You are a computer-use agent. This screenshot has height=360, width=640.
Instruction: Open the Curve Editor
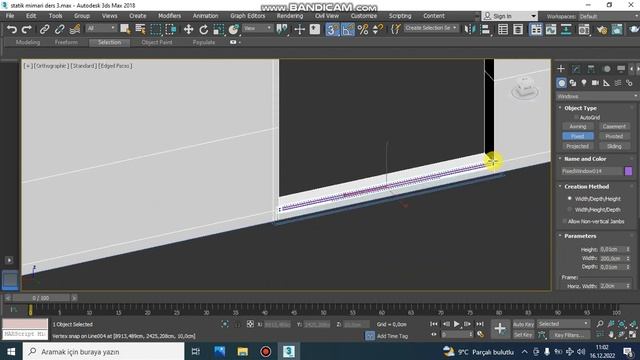pos(551,29)
